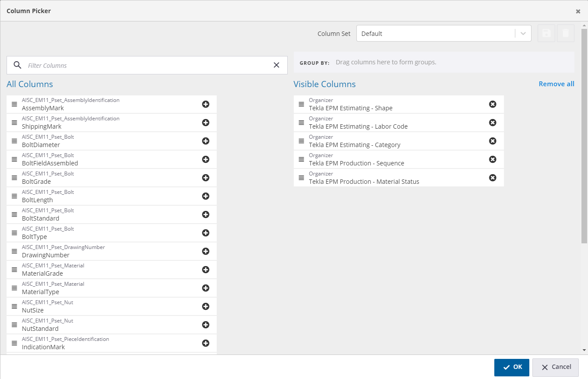Remove Tekla EPM Production - Sequence column

coord(493,159)
